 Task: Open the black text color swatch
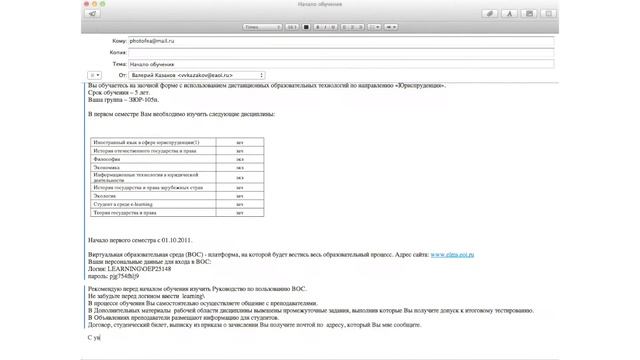306,27
